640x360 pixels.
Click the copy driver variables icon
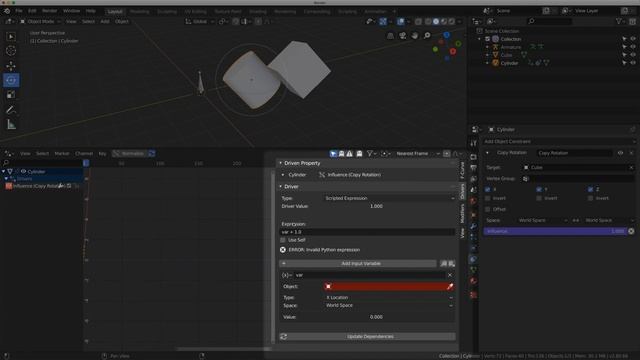[444, 264]
